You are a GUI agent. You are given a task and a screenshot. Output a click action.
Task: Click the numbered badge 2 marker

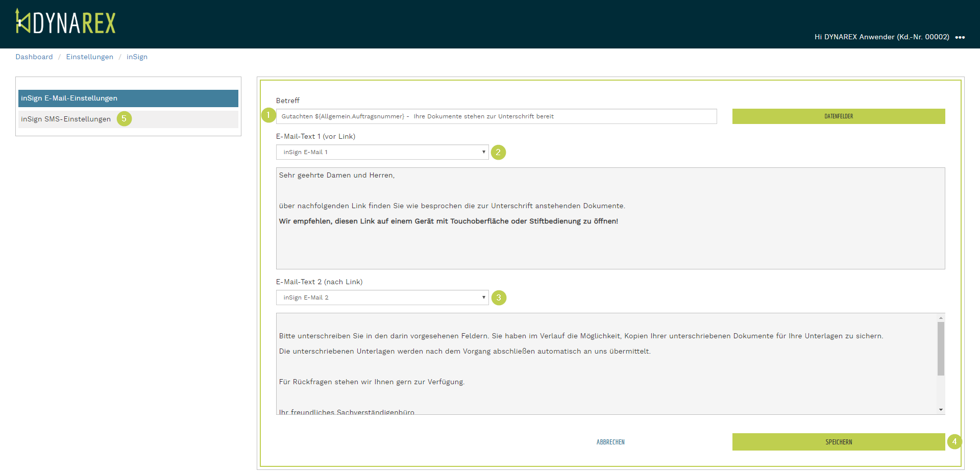[x=498, y=152]
